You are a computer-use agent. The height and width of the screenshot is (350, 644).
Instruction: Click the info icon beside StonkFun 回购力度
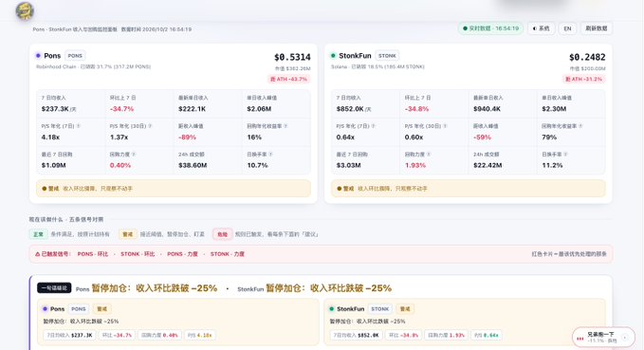429,155
